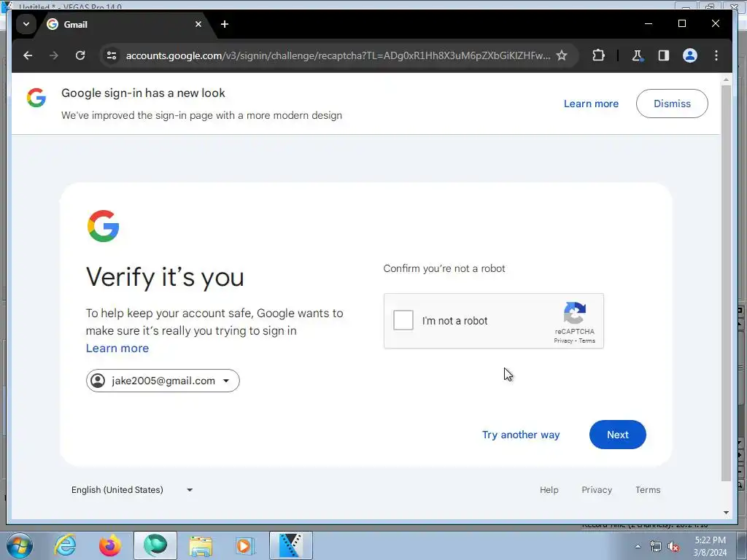Open a new tab with plus icon
747x560 pixels.
pyautogui.click(x=225, y=24)
